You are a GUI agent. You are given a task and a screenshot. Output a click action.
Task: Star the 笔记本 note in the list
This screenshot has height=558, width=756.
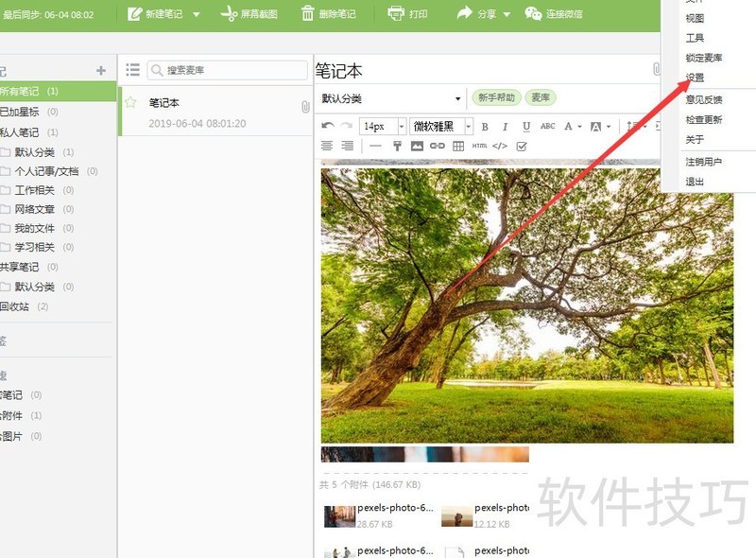pyautogui.click(x=130, y=104)
